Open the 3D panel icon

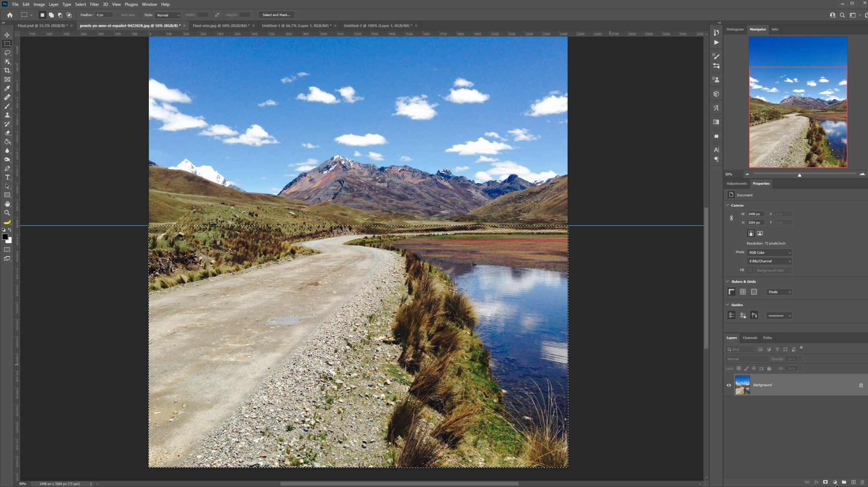pyautogui.click(x=716, y=94)
